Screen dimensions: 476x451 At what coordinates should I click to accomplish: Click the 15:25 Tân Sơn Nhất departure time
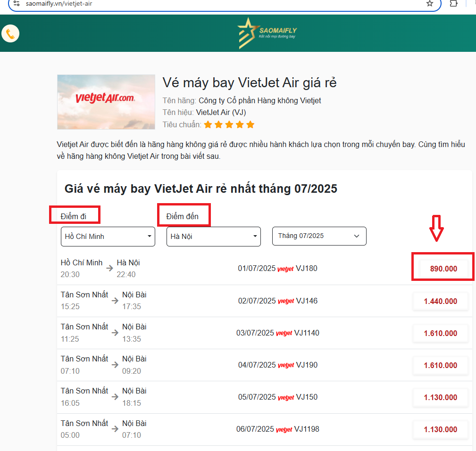(x=70, y=307)
